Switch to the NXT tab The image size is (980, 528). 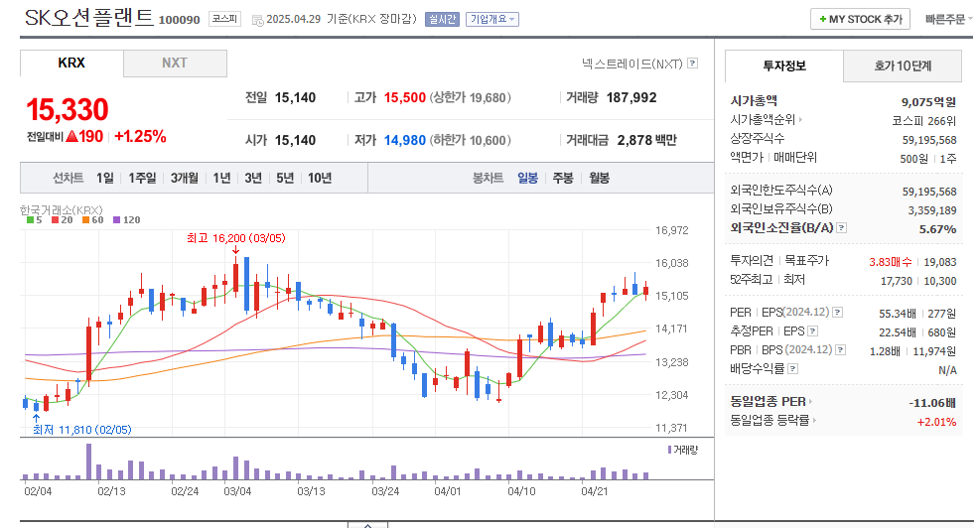point(175,64)
